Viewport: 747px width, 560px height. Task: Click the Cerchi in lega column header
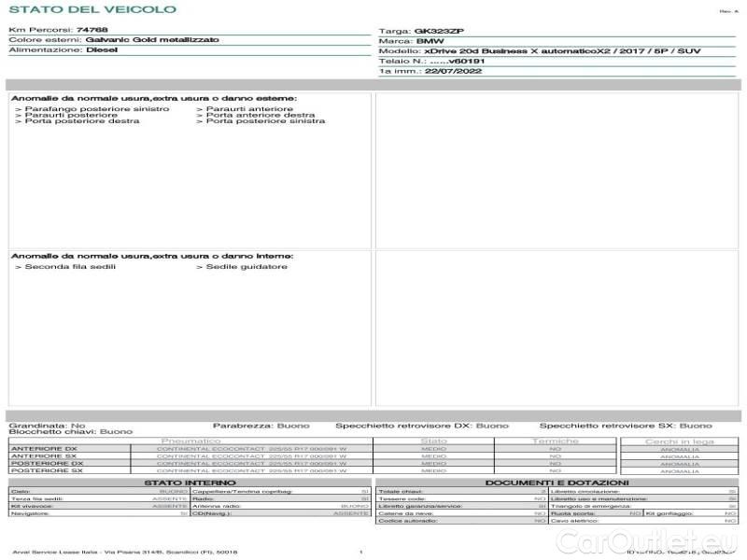click(680, 441)
